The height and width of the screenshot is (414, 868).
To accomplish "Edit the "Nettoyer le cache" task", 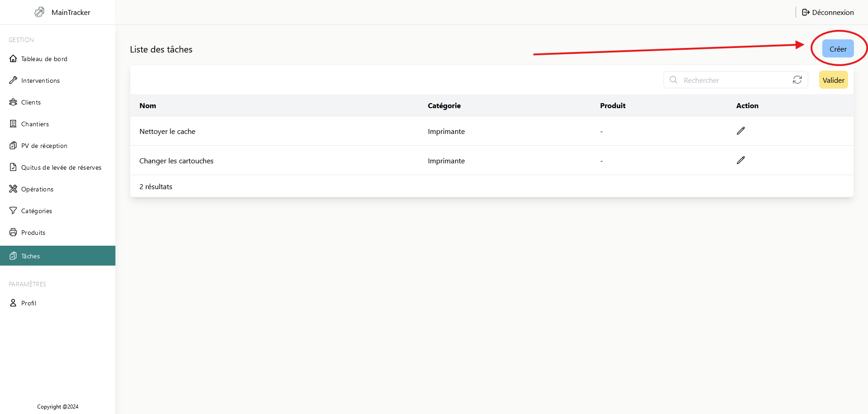I will pos(740,131).
